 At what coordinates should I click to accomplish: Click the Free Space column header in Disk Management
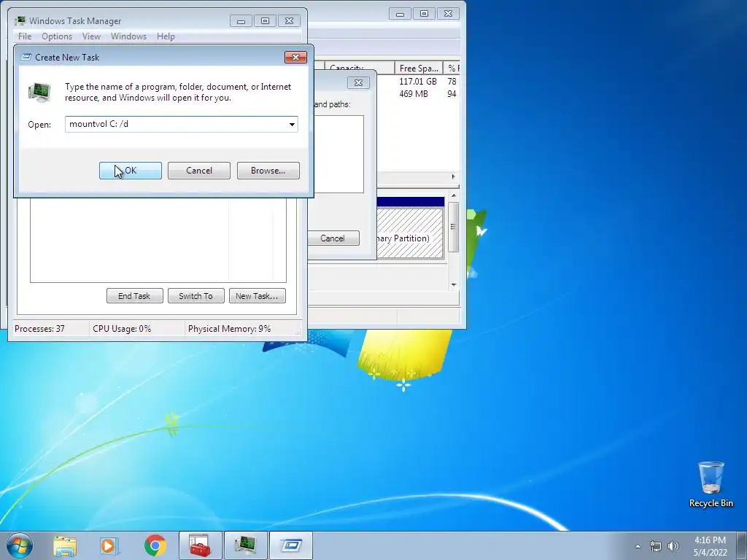(x=419, y=68)
